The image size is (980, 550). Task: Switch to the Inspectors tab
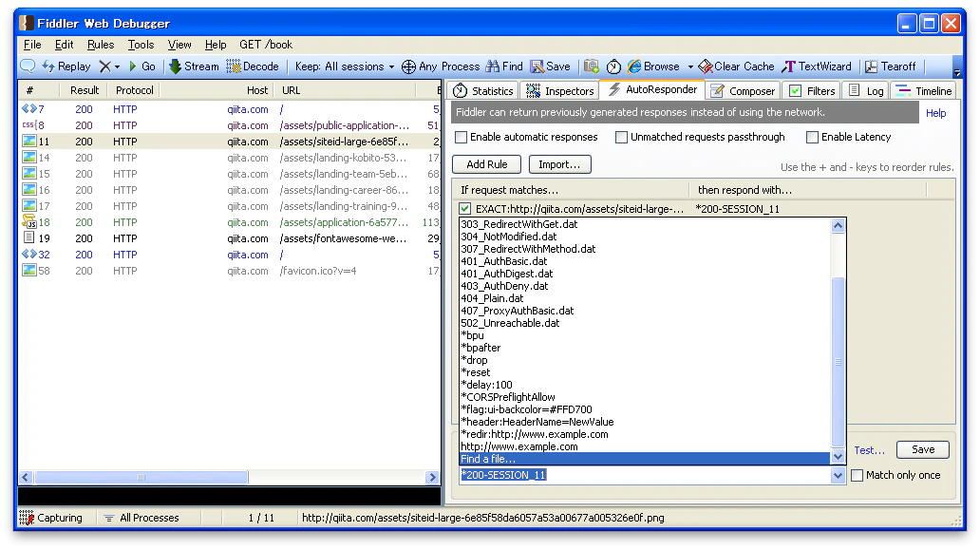click(560, 90)
